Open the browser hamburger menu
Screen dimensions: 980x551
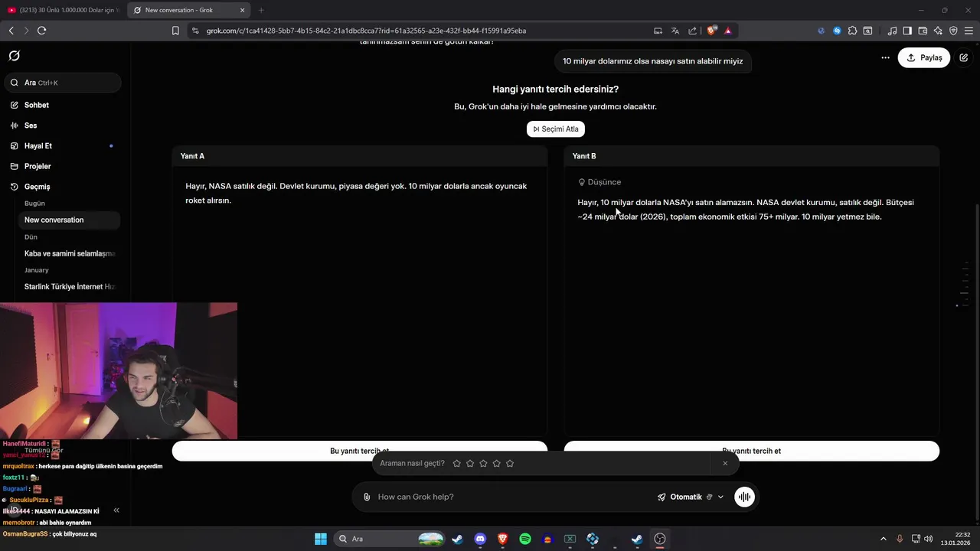(969, 31)
